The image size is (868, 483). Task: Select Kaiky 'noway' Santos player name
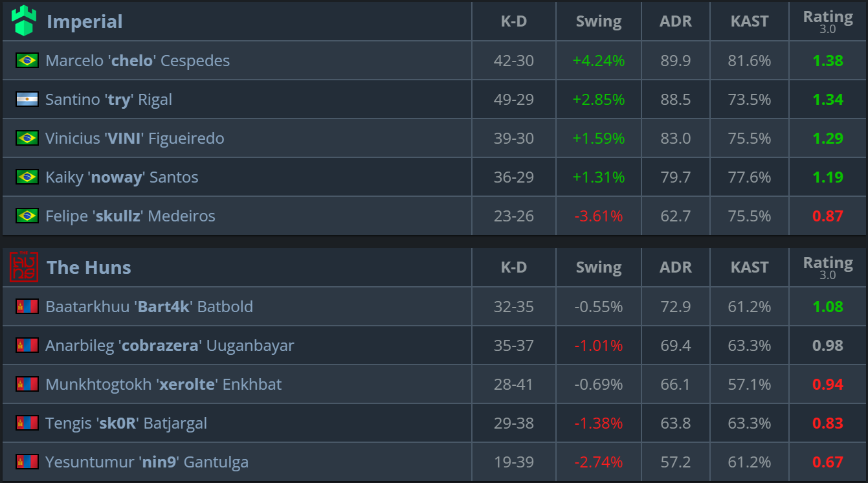122,177
